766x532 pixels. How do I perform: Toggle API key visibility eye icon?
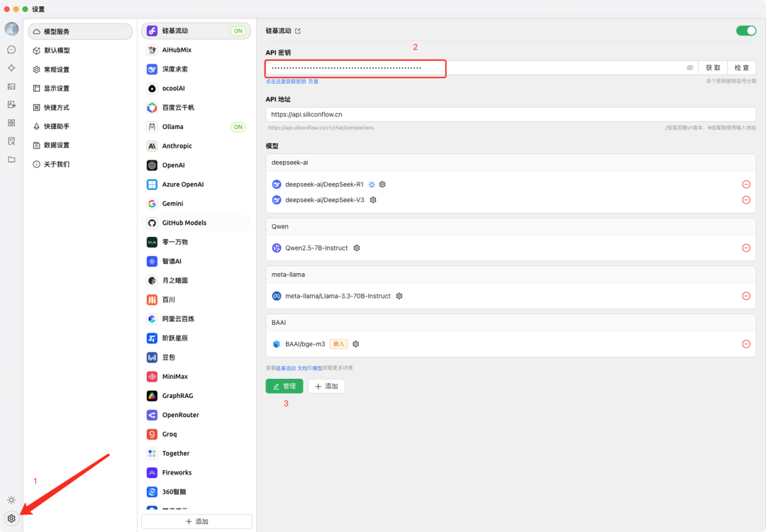click(690, 68)
